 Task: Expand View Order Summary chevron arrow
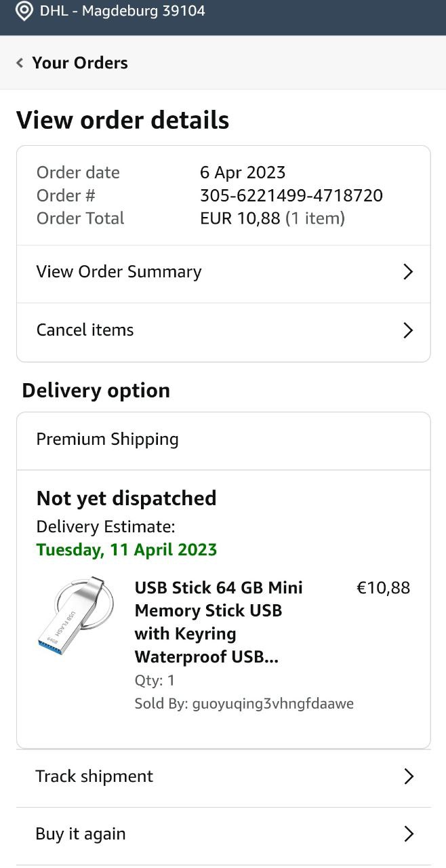pyautogui.click(x=408, y=272)
